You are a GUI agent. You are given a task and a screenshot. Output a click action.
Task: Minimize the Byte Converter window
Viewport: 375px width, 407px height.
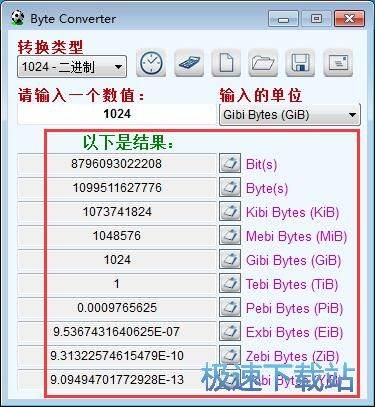[283, 19]
